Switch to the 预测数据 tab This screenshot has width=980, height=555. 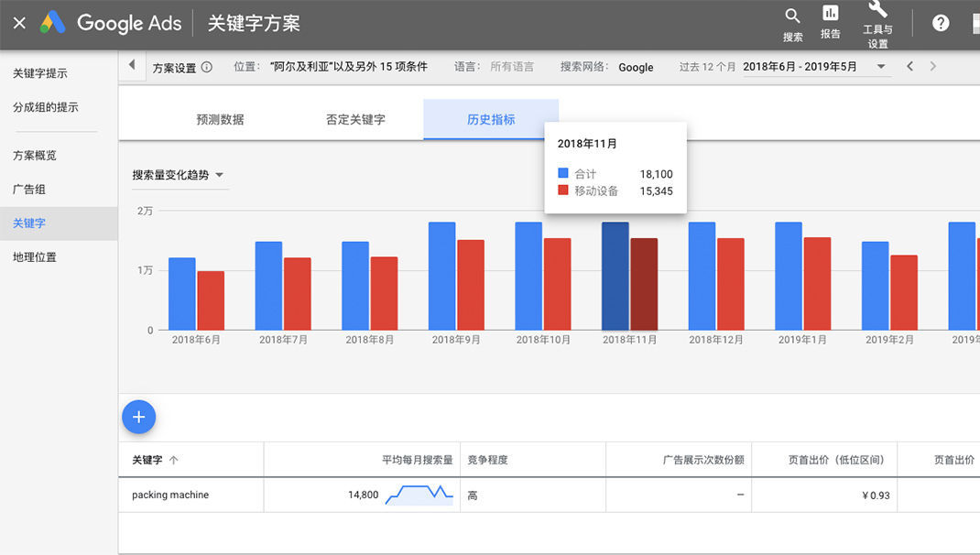click(220, 120)
